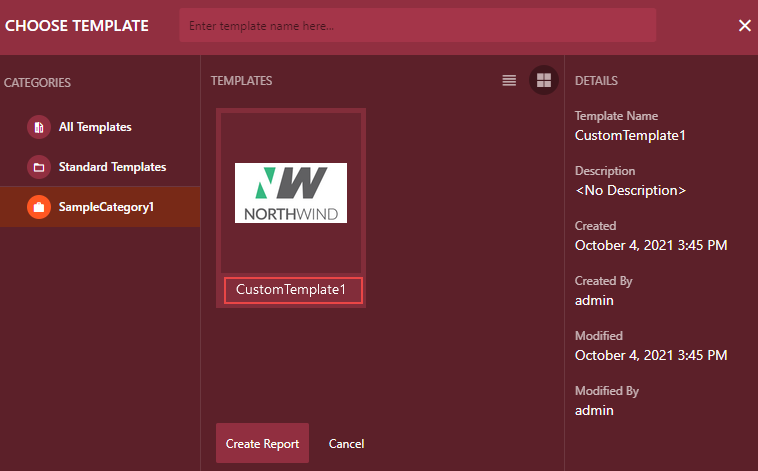758x471 pixels.
Task: Cancel the template selection
Action: [346, 443]
